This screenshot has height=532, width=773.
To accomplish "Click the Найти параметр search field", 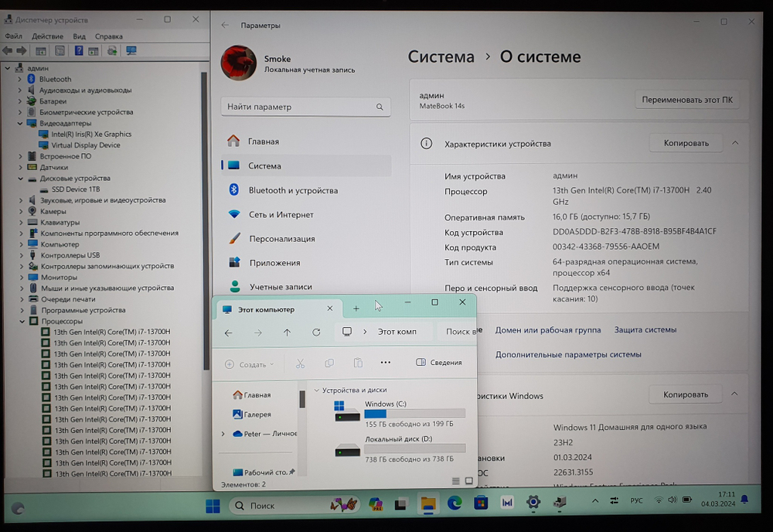I will (x=305, y=107).
